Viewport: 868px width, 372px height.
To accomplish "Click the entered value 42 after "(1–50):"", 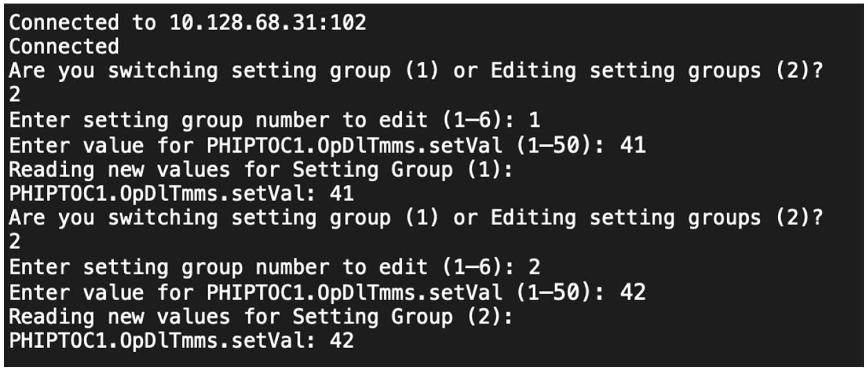I will tap(633, 292).
